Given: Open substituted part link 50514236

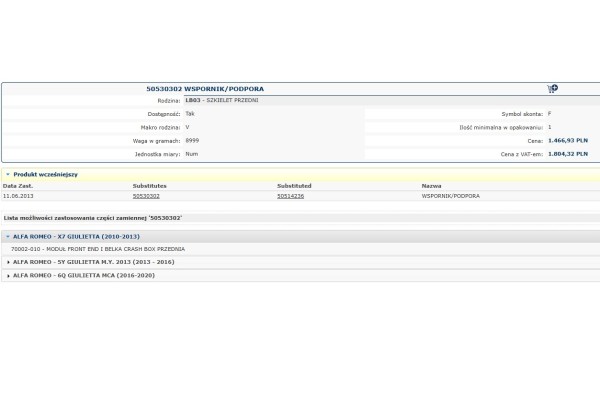Looking at the screenshot, I should pos(290,196).
